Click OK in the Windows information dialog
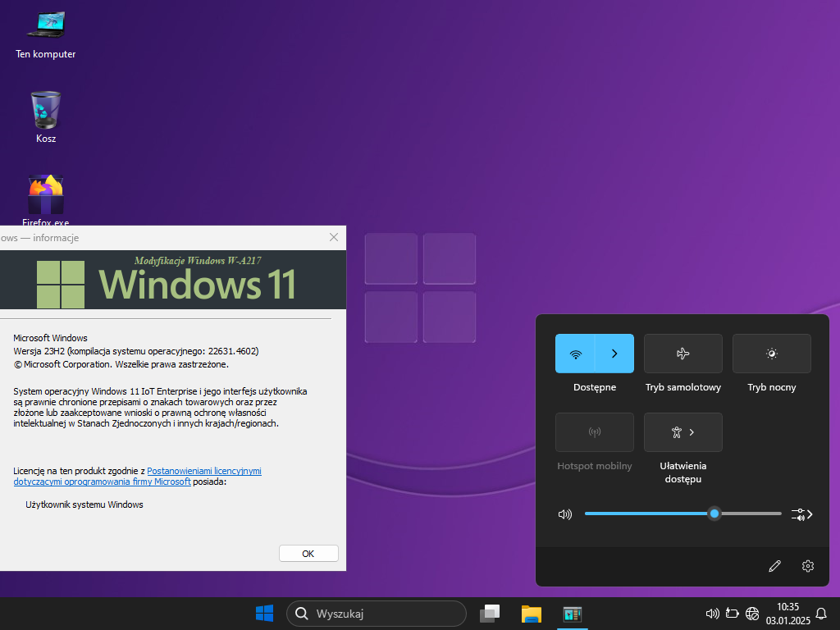This screenshot has width=840, height=630. pos(308,554)
